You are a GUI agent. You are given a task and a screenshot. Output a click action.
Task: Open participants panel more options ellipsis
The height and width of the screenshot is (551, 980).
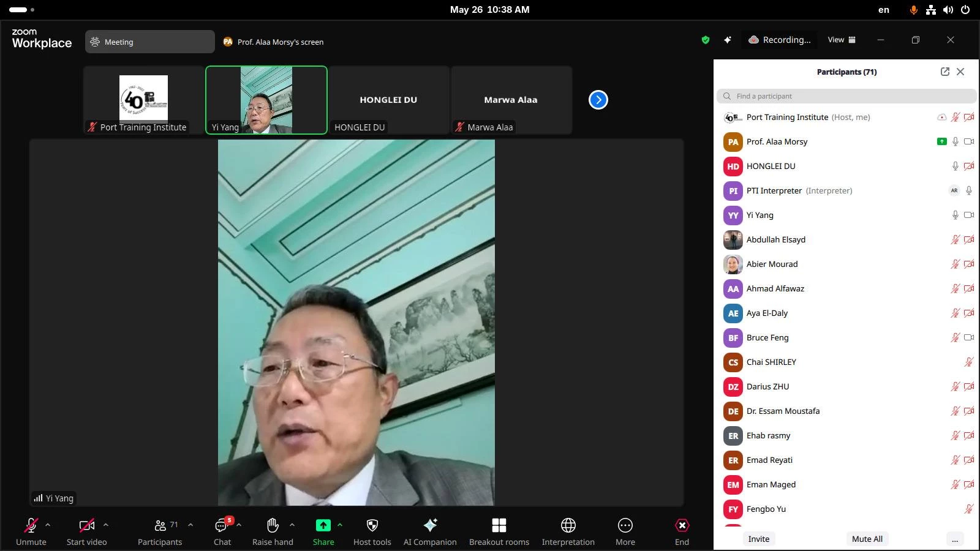pyautogui.click(x=955, y=539)
